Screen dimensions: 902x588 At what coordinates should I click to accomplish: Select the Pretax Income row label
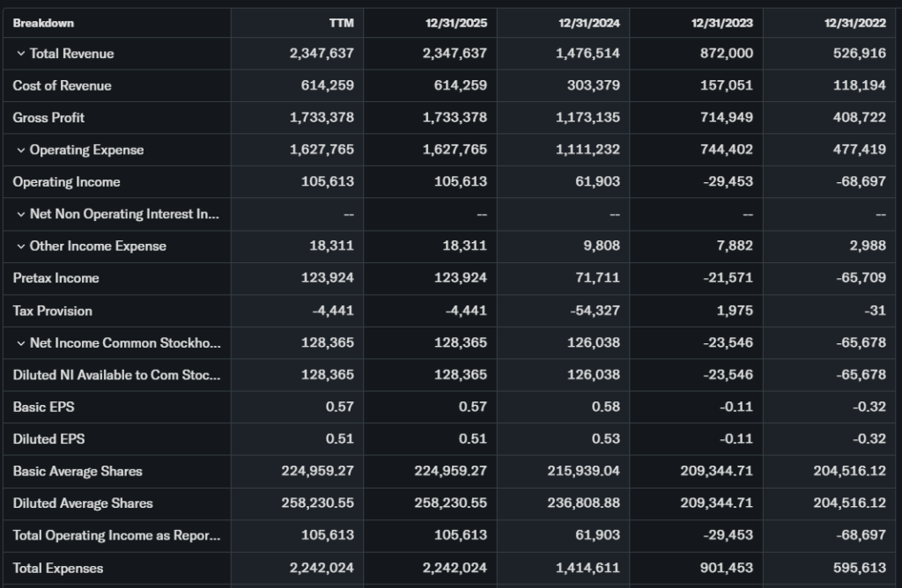point(55,278)
